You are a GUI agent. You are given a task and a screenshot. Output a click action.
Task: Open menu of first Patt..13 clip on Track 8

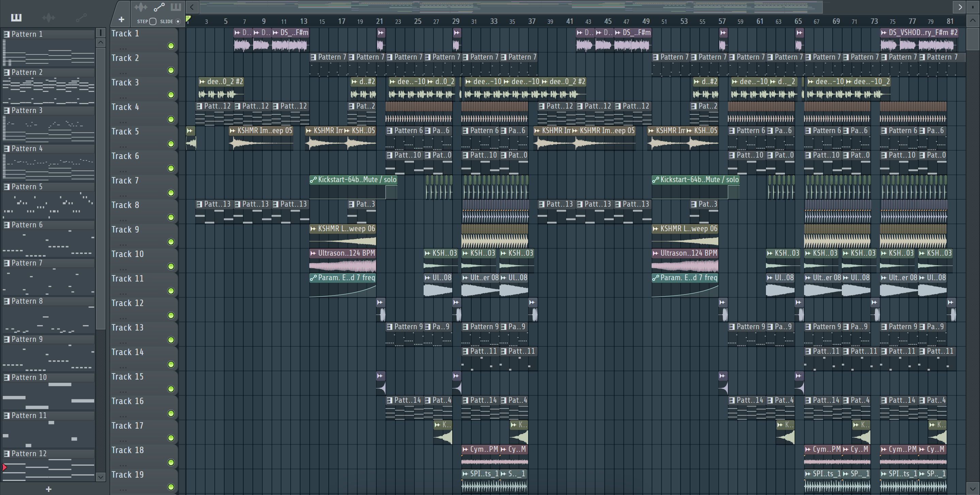pos(199,204)
